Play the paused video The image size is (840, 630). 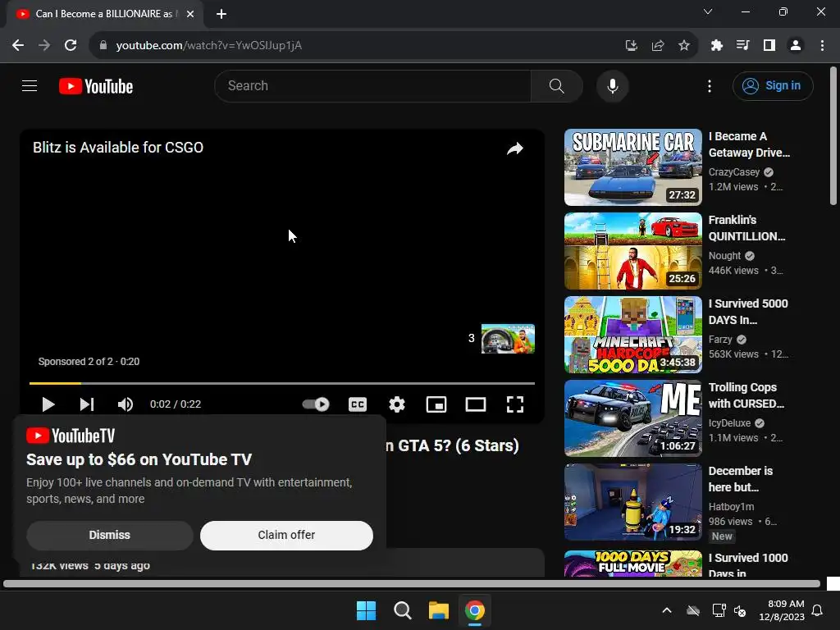pos(48,404)
